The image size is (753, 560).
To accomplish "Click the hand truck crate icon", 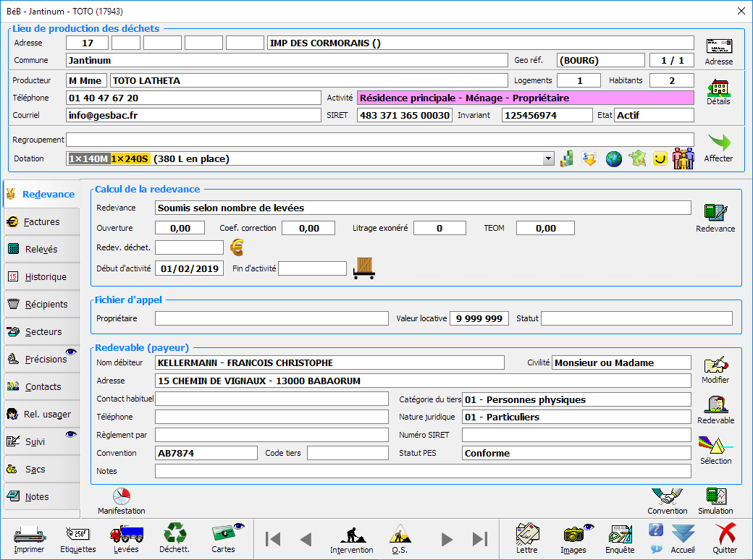I will point(363,268).
